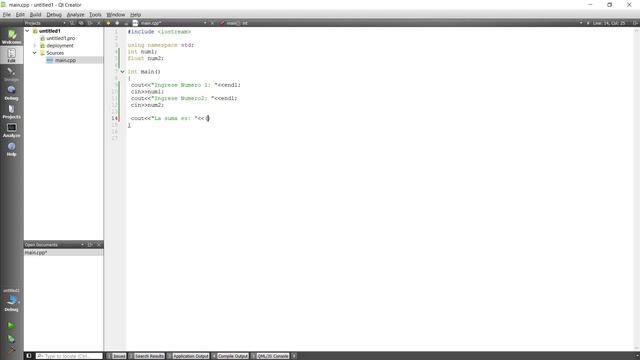
Task: Click the '#include <iostream>' code line
Action: point(159,31)
